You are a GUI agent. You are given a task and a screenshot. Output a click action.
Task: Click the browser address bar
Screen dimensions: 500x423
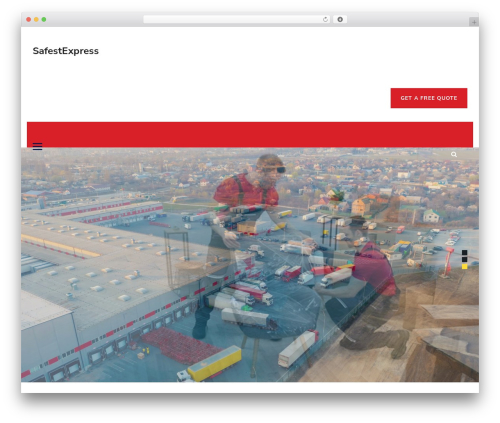[237, 19]
